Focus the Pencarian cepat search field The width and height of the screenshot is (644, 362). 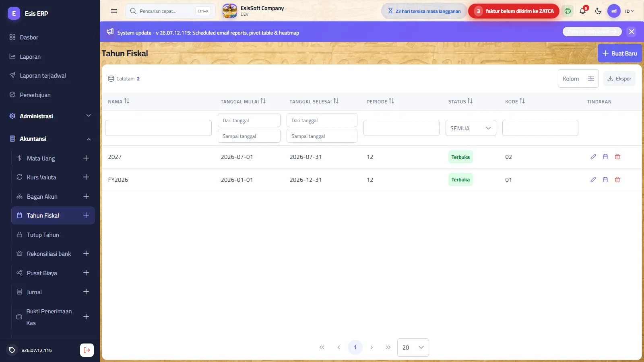coord(171,11)
